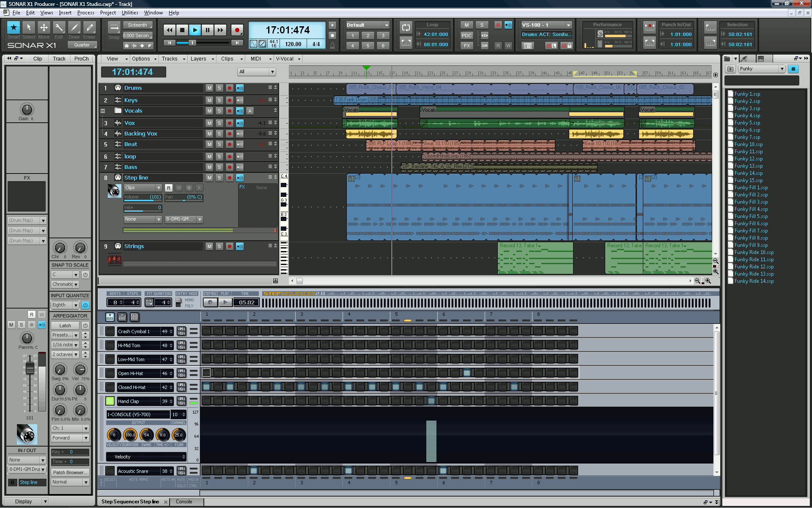
Task: Click the step sequencer play button
Action: pos(225,302)
